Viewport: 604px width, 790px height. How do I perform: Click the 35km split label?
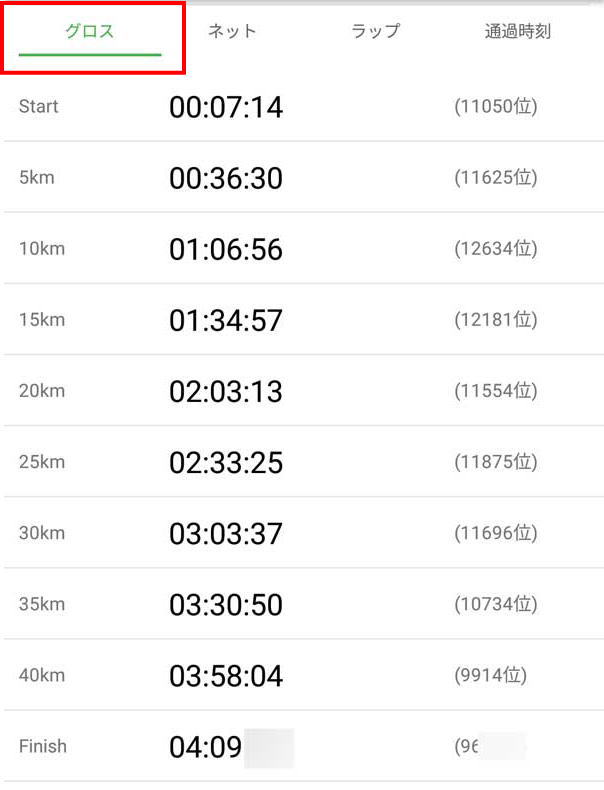(41, 604)
